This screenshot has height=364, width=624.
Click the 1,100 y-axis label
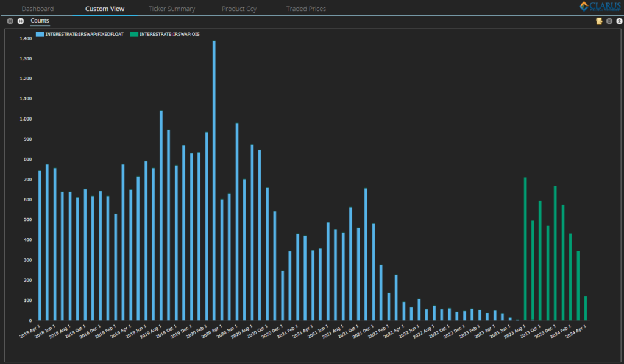(x=26, y=99)
